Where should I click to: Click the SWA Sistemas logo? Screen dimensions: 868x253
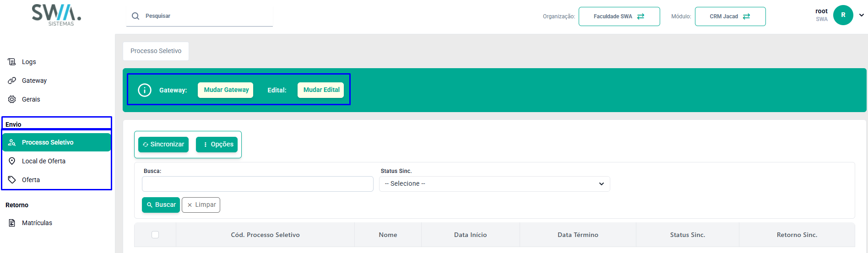click(x=56, y=15)
